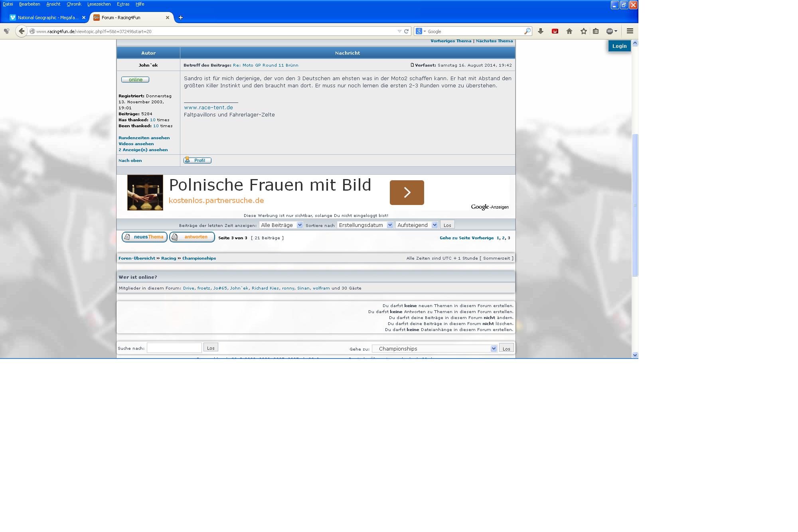Expand the Erstellungsdatum sort dropdown

click(x=365, y=225)
